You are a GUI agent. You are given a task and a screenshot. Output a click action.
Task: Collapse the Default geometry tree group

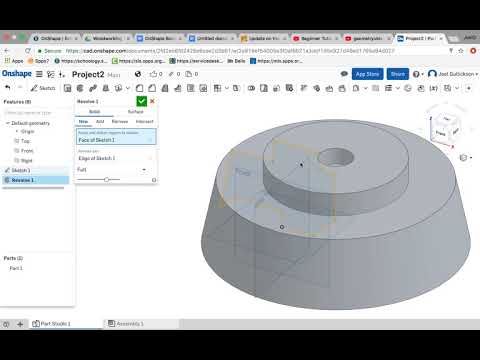pos(8,123)
